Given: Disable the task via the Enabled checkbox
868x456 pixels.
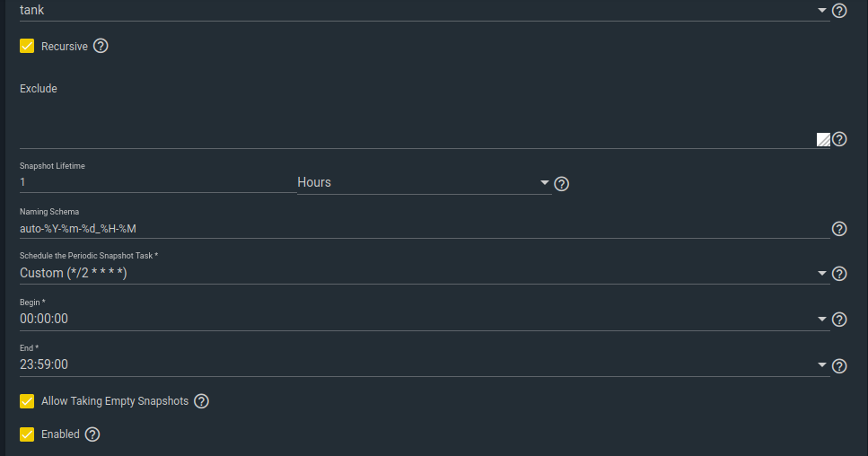Looking at the screenshot, I should coord(27,434).
